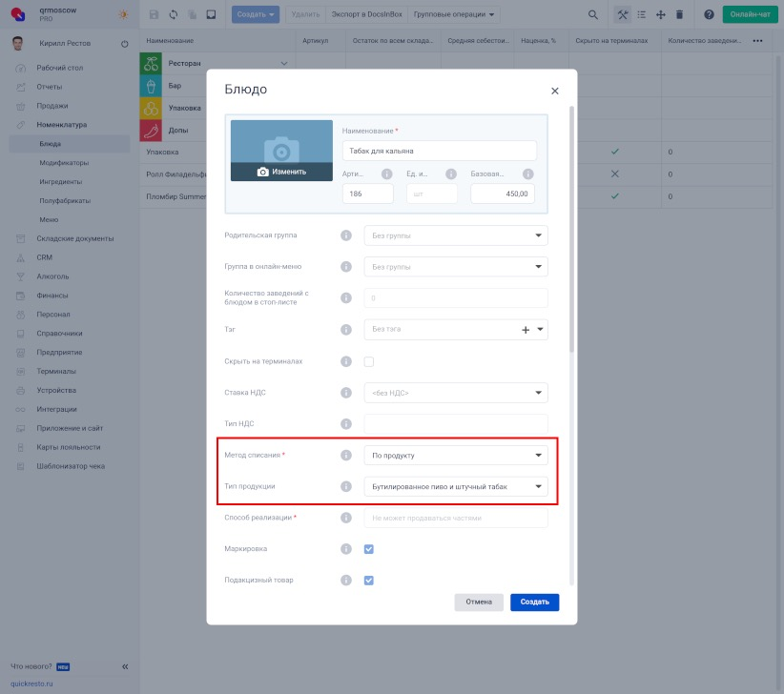
Task: Open the help question mark icon
Action: point(709,14)
